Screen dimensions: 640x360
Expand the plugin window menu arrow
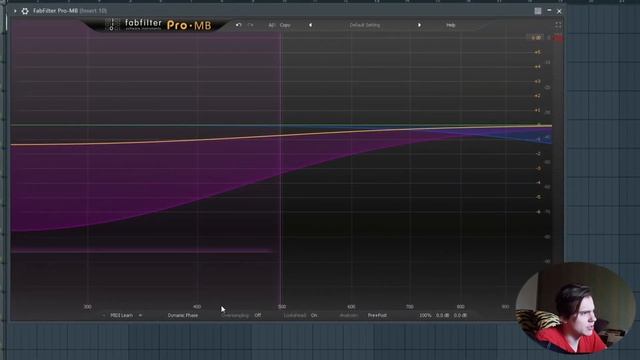(x=15, y=11)
